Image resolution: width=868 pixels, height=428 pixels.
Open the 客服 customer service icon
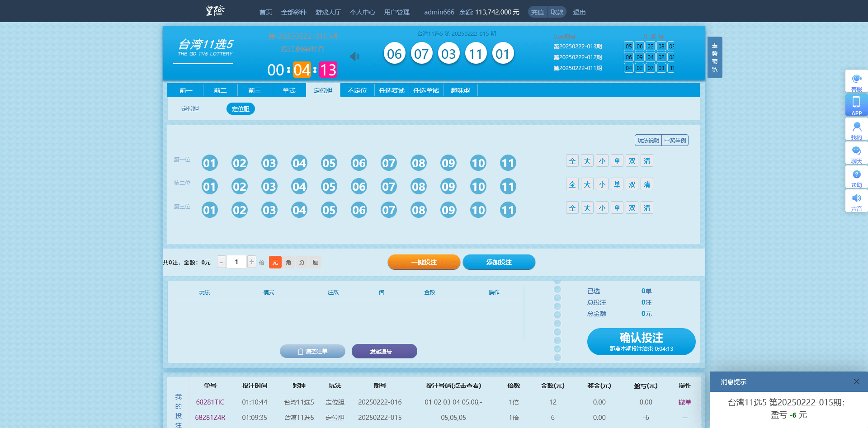pyautogui.click(x=856, y=81)
